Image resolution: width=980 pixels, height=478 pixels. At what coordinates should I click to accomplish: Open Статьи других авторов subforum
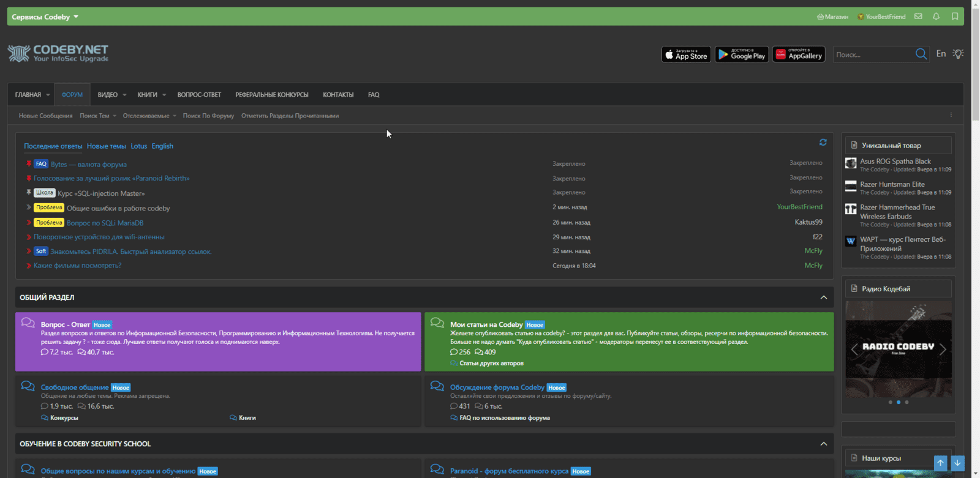491,364
